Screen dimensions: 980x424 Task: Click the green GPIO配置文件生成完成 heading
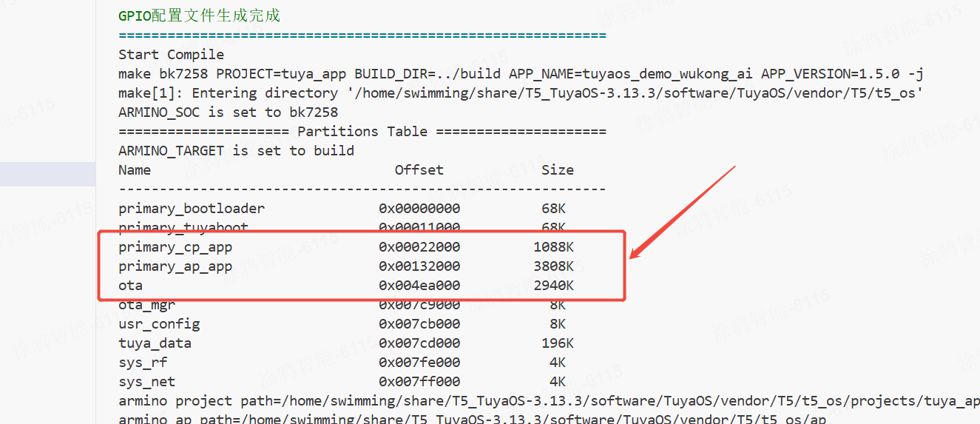(x=199, y=16)
